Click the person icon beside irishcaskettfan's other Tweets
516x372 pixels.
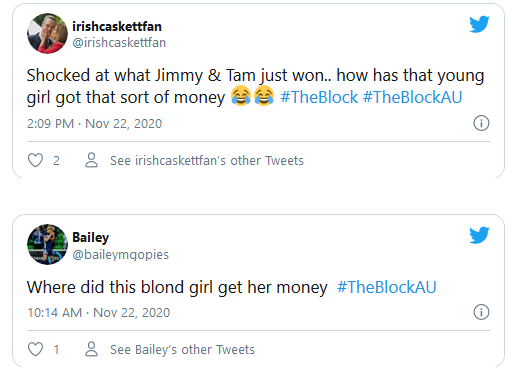pyautogui.click(x=91, y=160)
